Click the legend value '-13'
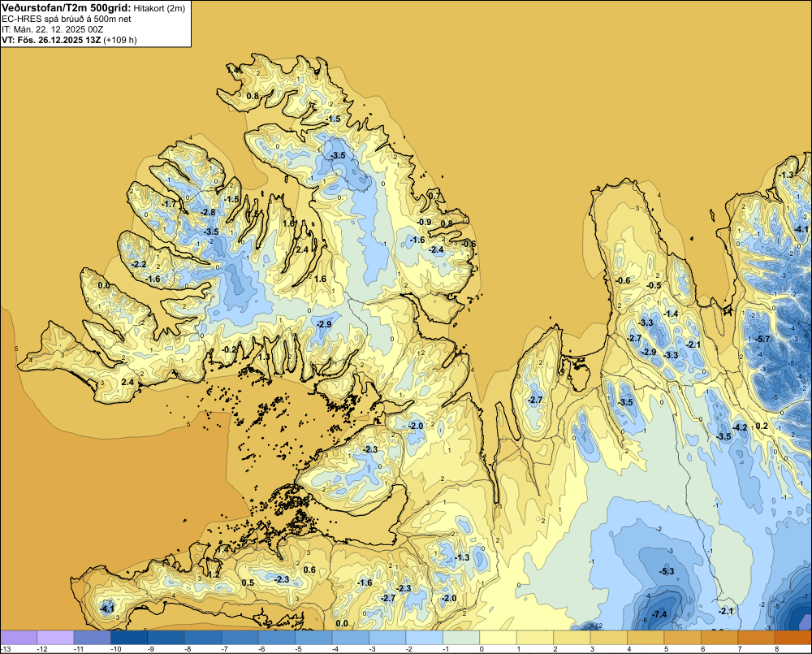The width and height of the screenshot is (812, 654). (x=5, y=649)
